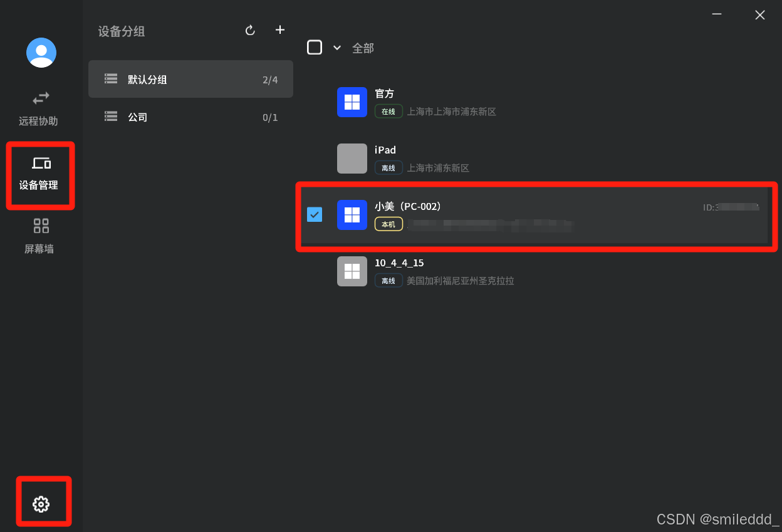The height and width of the screenshot is (532, 782).
Task: Click the gray iPad device thumbnail
Action: pos(352,159)
